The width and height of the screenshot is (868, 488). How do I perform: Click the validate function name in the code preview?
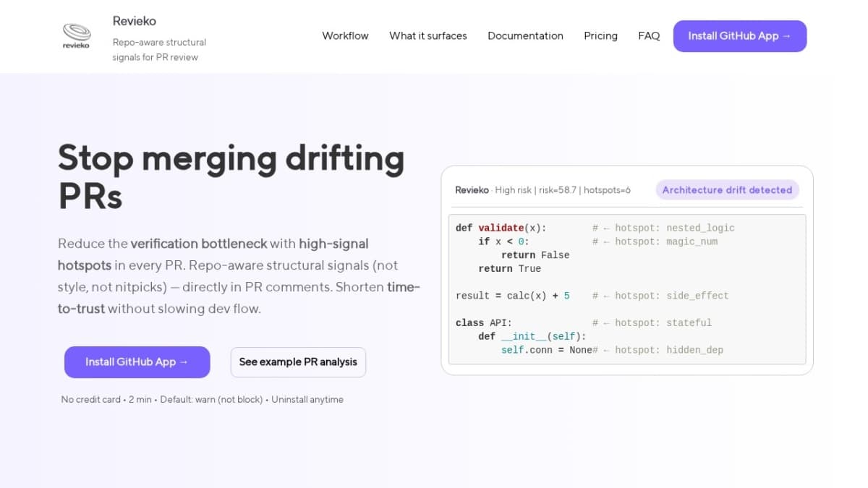click(x=501, y=228)
